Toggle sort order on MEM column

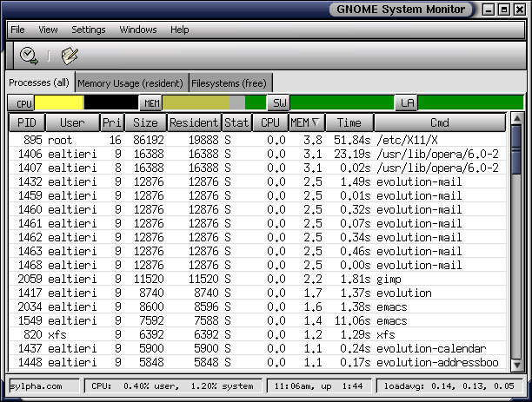[x=305, y=123]
